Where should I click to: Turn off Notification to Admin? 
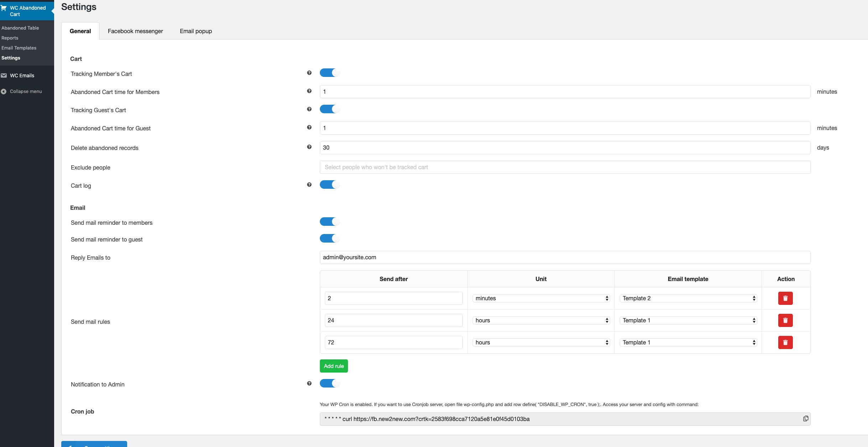[x=329, y=384]
